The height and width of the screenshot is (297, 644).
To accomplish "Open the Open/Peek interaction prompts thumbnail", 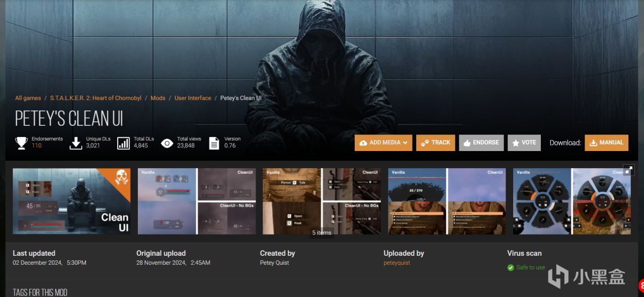I will (x=321, y=201).
